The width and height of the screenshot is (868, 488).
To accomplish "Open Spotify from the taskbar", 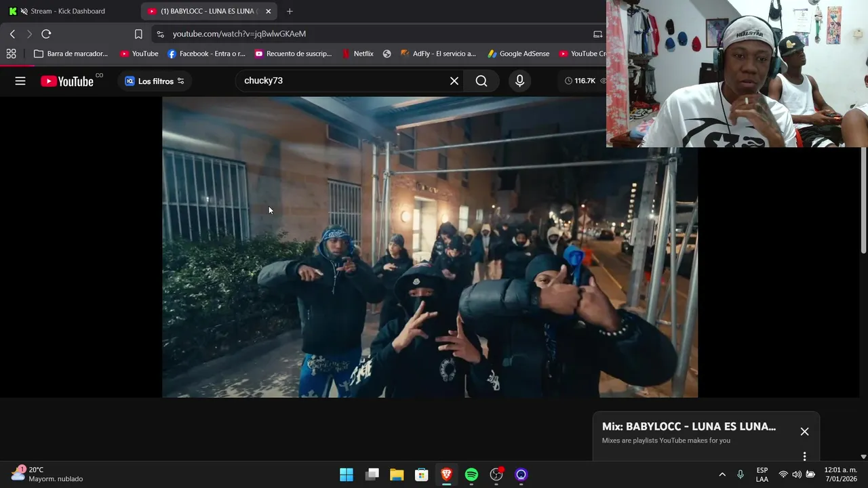I will 471,474.
